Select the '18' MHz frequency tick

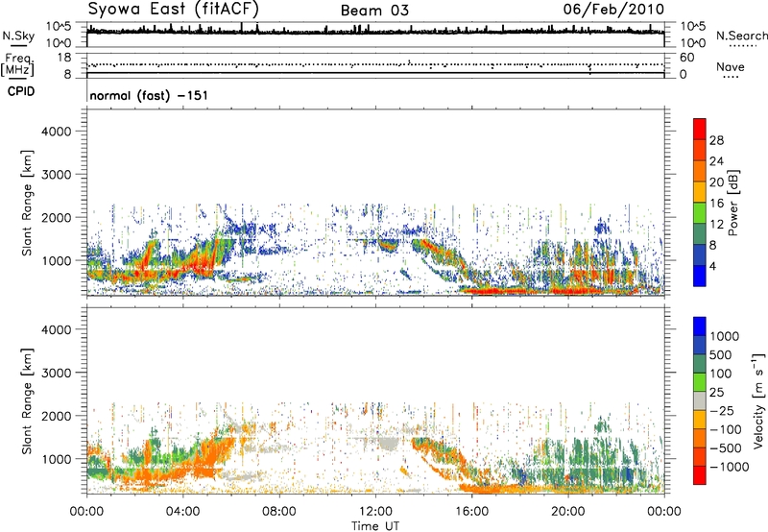pos(64,58)
